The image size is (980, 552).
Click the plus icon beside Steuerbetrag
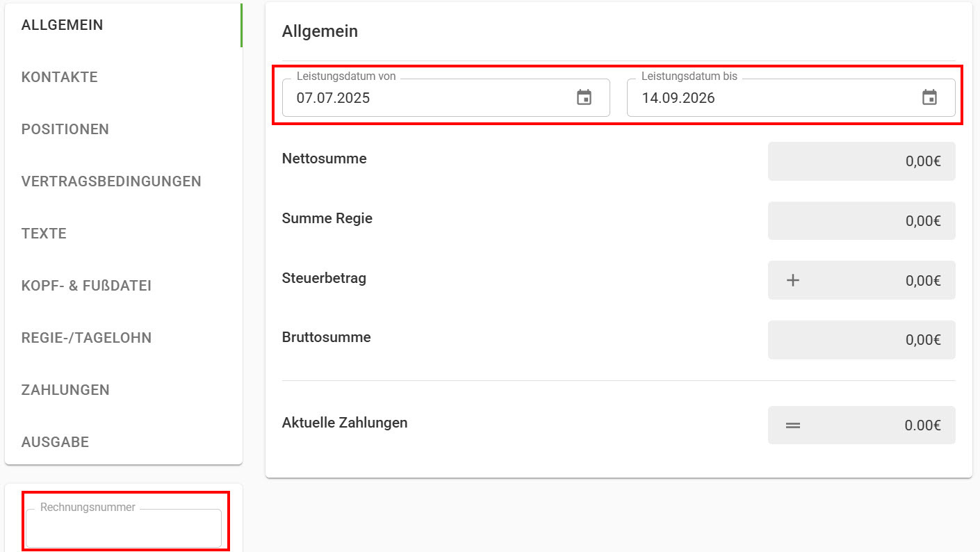point(793,280)
